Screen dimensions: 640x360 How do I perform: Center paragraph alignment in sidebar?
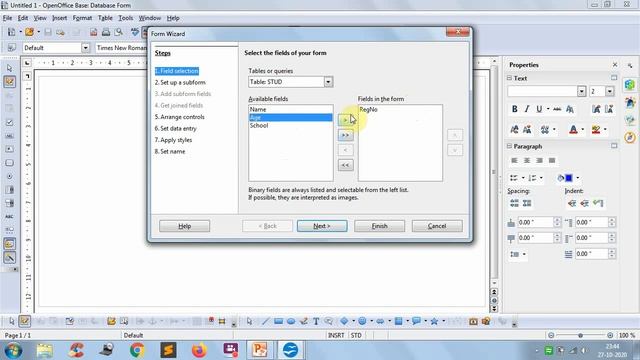(x=527, y=160)
